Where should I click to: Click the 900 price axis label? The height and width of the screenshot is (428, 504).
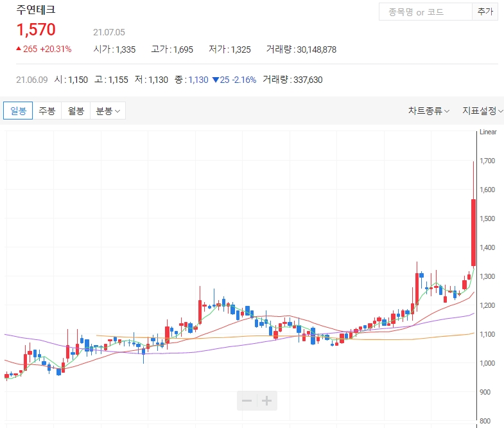(485, 392)
